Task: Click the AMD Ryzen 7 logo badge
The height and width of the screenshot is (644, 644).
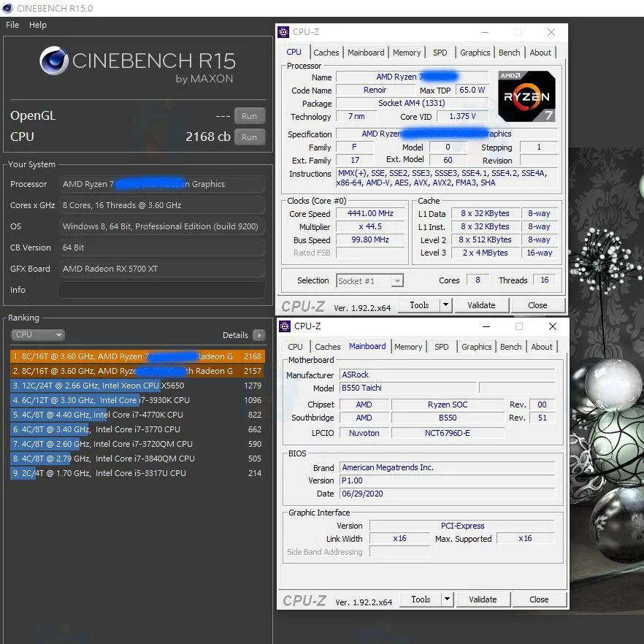Action: pyautogui.click(x=526, y=96)
